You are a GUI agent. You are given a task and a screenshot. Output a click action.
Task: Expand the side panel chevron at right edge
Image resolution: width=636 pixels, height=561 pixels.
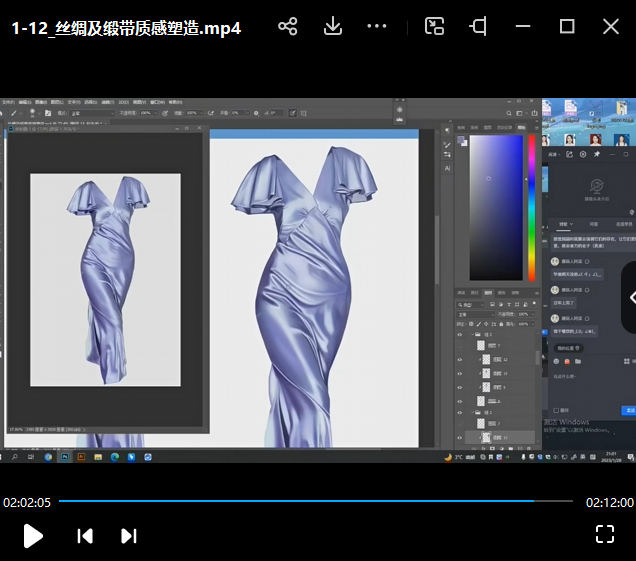(x=630, y=297)
